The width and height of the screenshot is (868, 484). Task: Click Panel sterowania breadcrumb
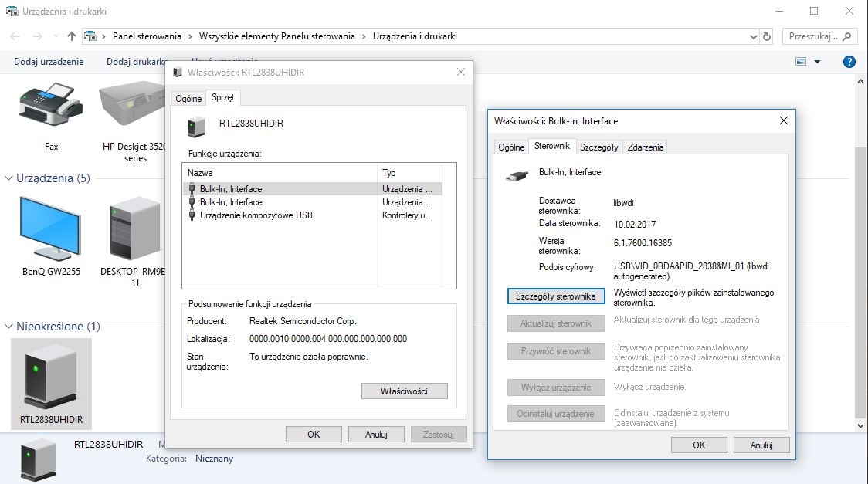147,36
